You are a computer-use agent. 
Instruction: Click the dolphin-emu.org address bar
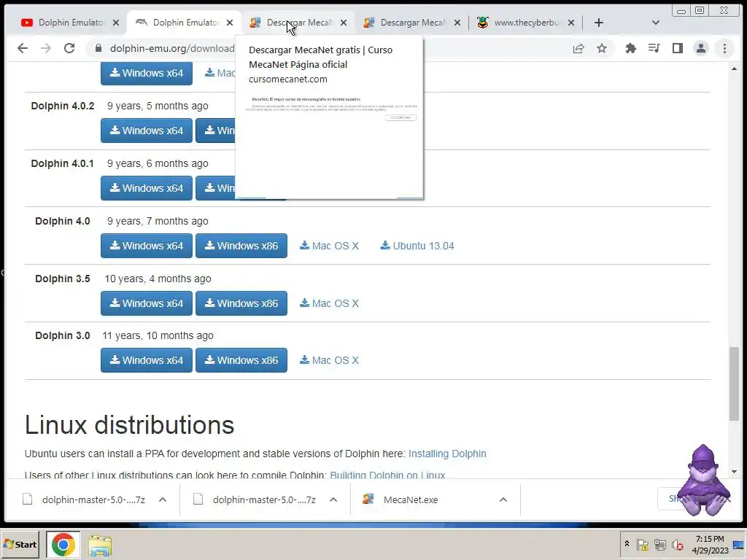coord(171,48)
